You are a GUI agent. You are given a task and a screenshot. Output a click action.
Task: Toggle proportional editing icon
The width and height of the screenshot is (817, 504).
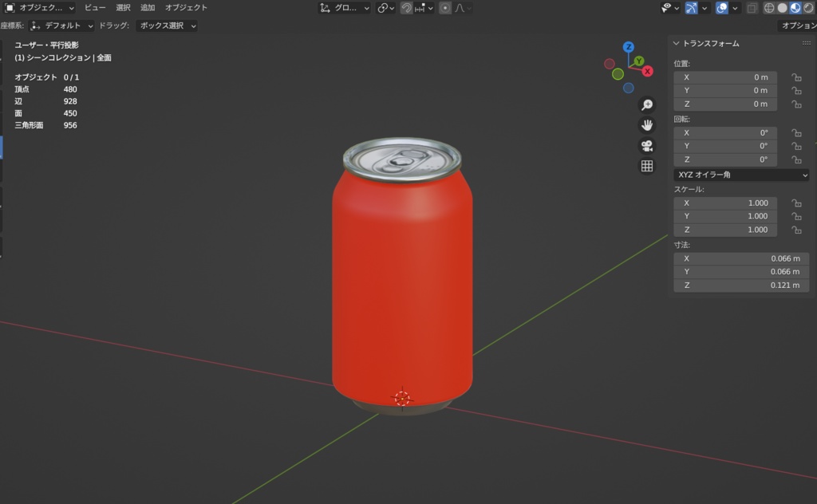point(445,8)
